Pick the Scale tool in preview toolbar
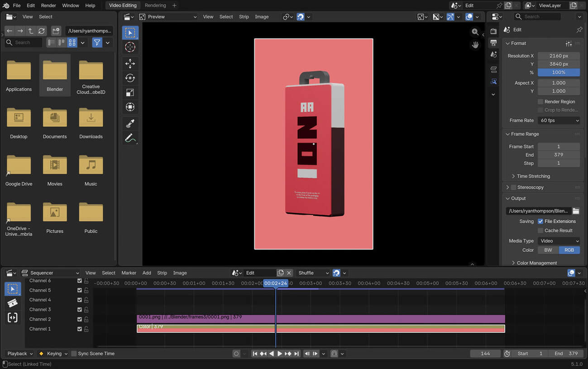This screenshot has width=588, height=369. coord(130,92)
